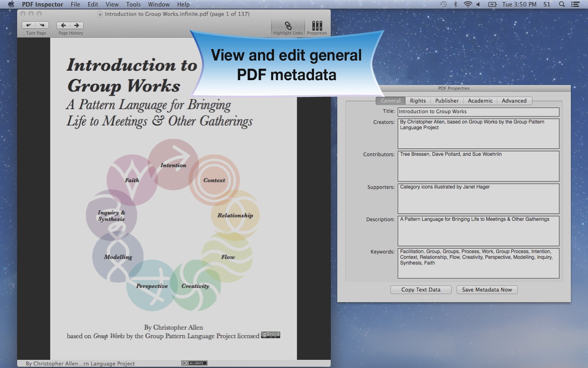
Task: Open the Tools menu
Action: pyautogui.click(x=132, y=4)
